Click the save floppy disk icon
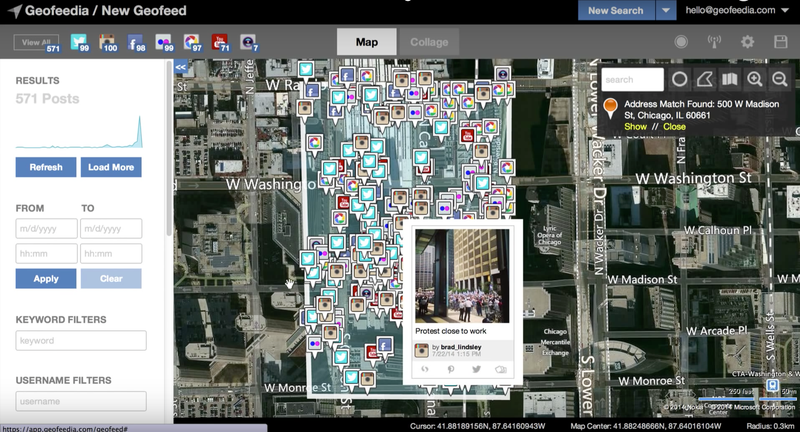The width and height of the screenshot is (800, 432). tap(781, 42)
